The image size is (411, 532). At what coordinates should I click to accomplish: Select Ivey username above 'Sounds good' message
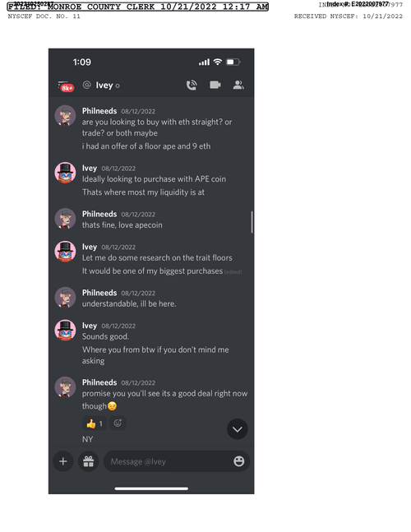[89, 326]
